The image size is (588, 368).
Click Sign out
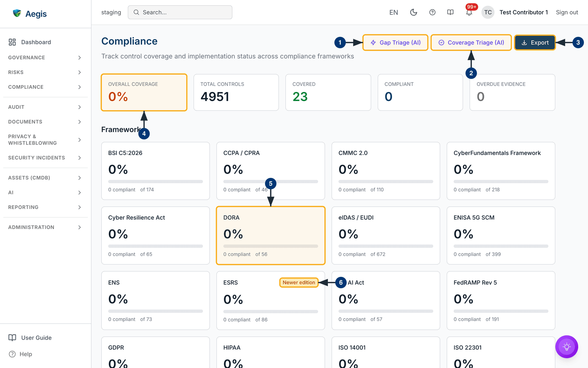(x=567, y=12)
